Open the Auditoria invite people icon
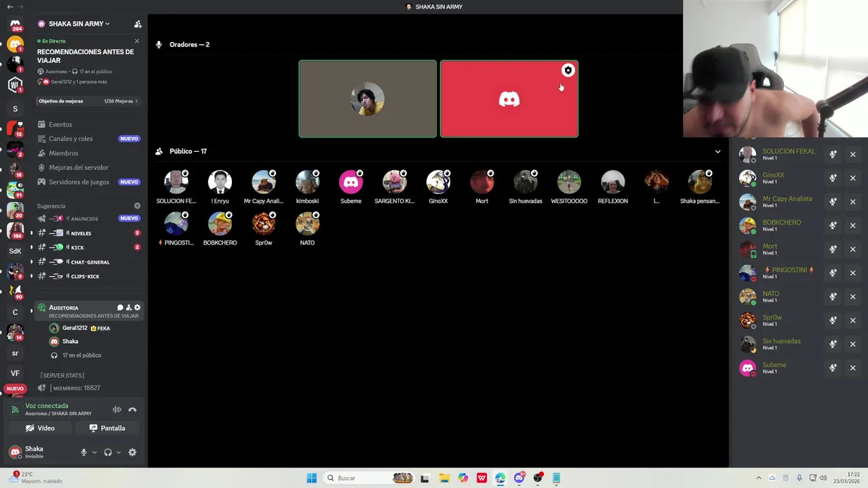 pyautogui.click(x=128, y=308)
